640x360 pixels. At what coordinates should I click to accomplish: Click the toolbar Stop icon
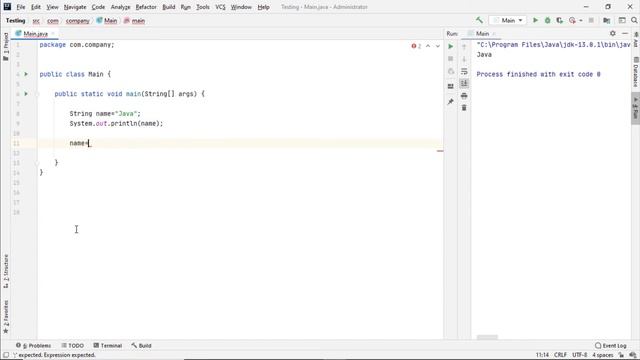[x=591, y=20]
